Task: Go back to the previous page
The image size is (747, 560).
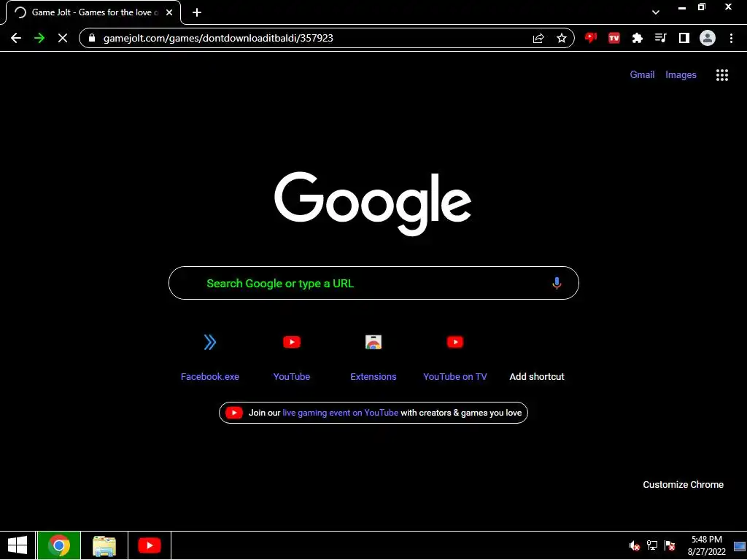Action: 16,38
